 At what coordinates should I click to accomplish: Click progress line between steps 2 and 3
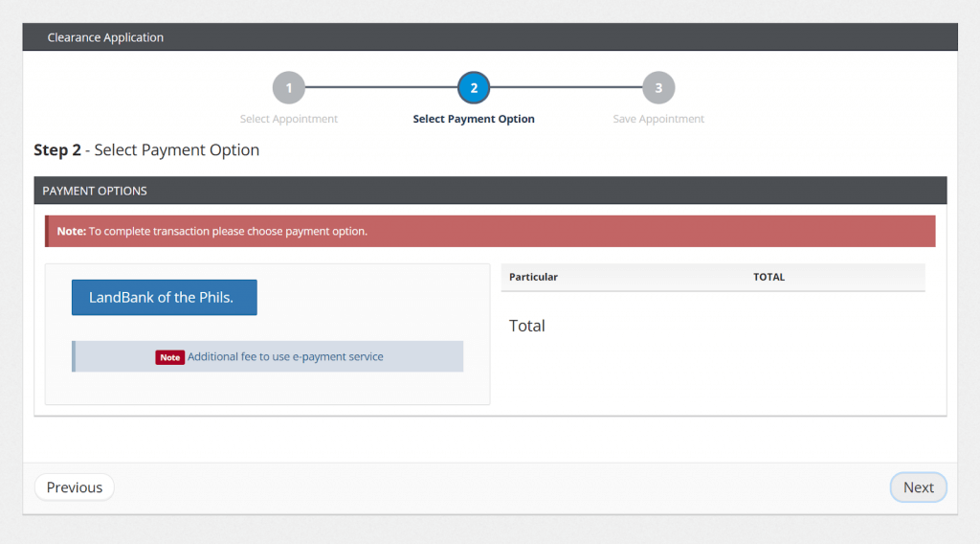[567, 88]
